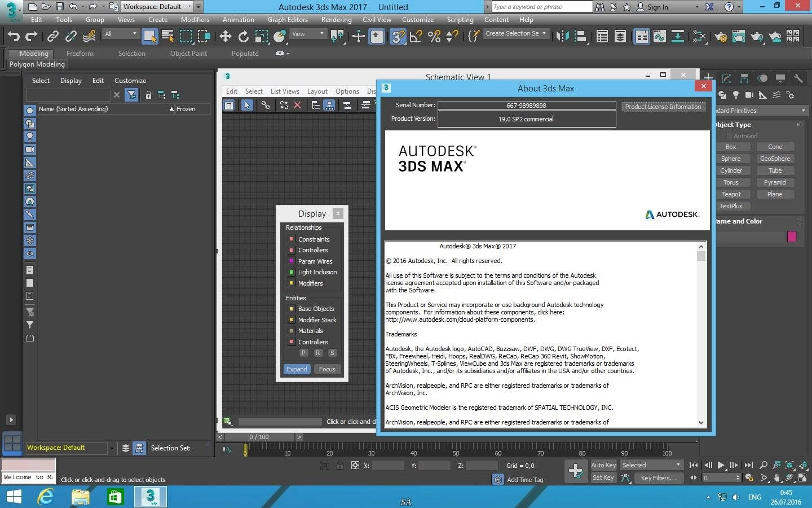The width and height of the screenshot is (812, 508).
Task: Click the lock icon in Scene Explorer
Action: point(148,95)
